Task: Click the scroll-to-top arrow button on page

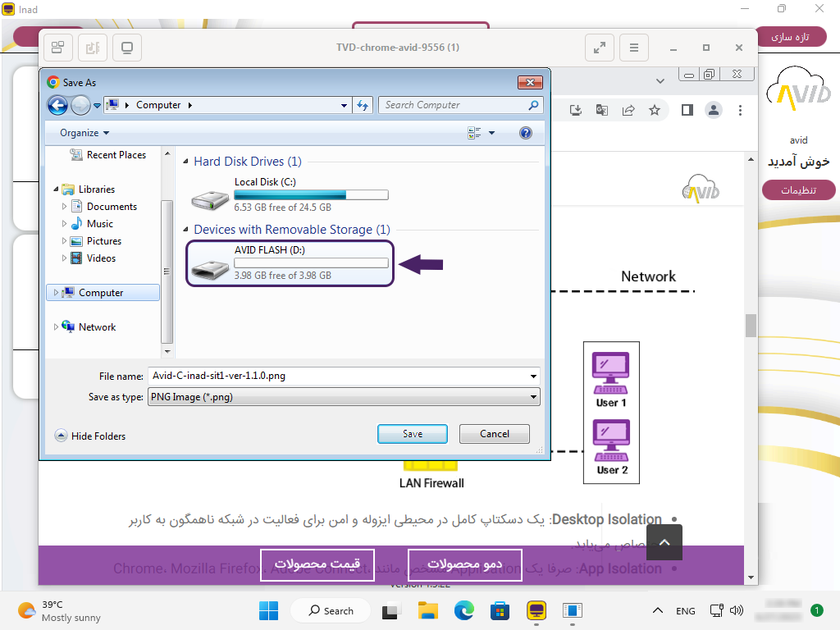Action: pyautogui.click(x=664, y=542)
